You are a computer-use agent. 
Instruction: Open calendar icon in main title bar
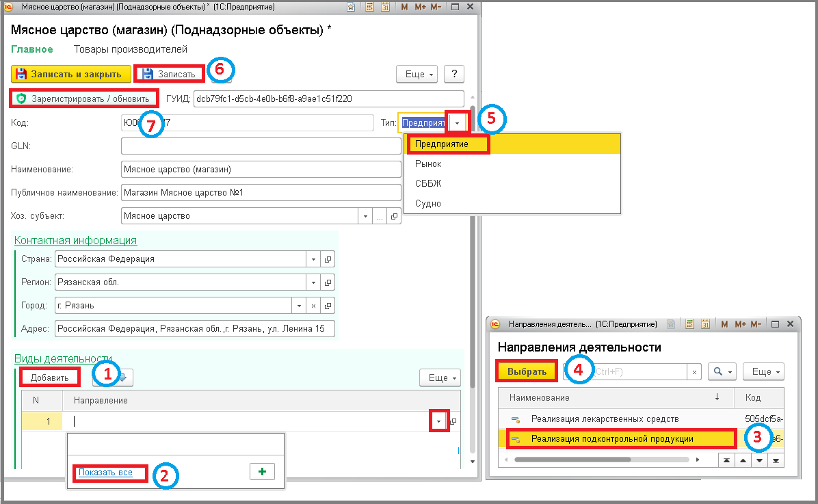pos(385,7)
